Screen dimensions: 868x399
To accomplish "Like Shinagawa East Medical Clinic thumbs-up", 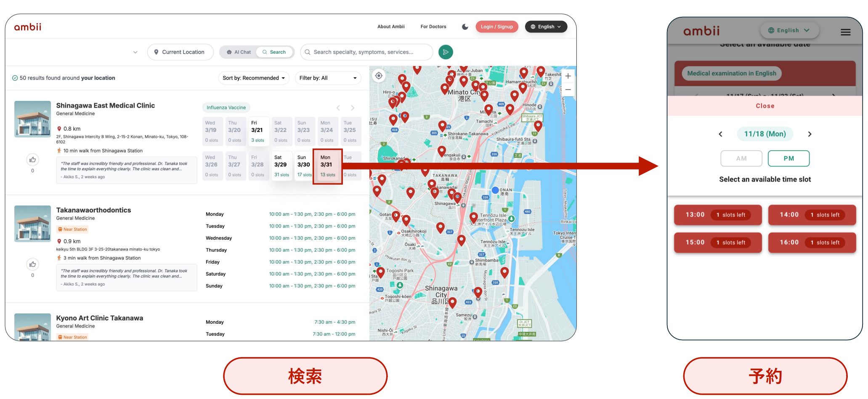I will pyautogui.click(x=32, y=160).
